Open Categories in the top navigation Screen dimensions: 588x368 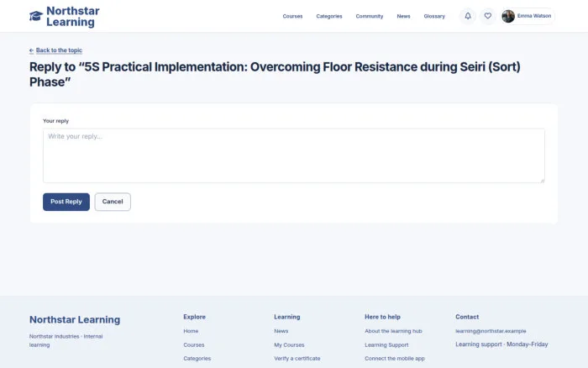pyautogui.click(x=329, y=16)
